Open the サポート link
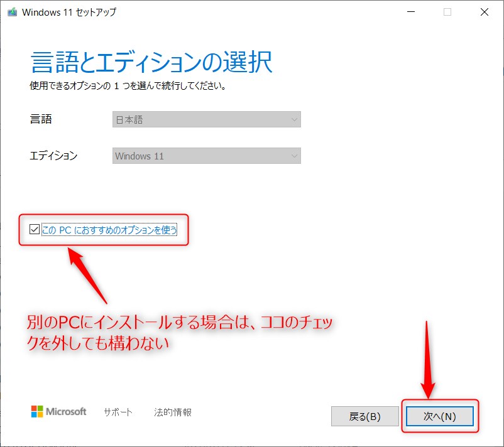504x447 pixels. click(118, 412)
